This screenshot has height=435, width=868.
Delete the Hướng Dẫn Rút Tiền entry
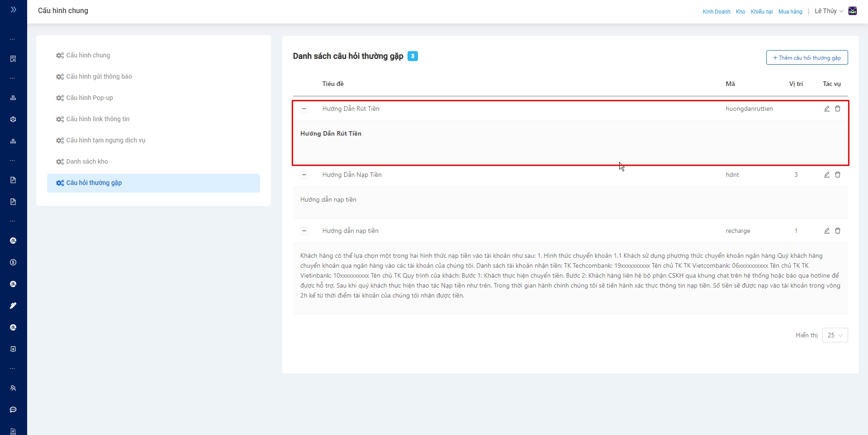tap(838, 109)
